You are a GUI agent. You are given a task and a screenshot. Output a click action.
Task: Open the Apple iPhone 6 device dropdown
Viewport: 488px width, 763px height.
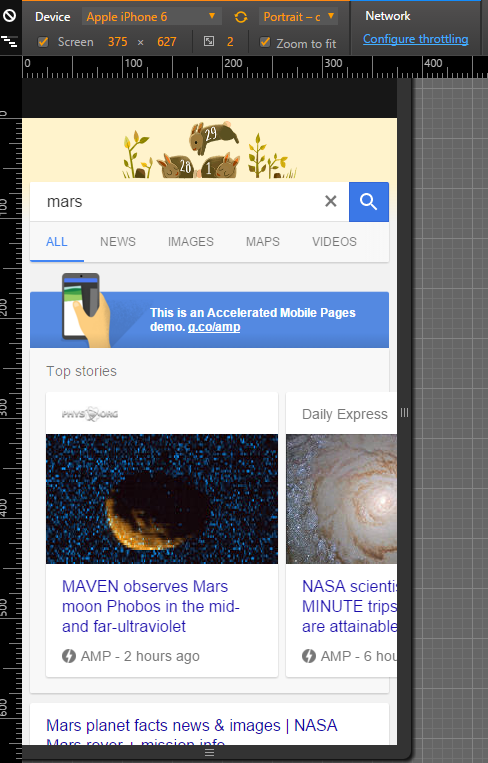tap(151, 17)
